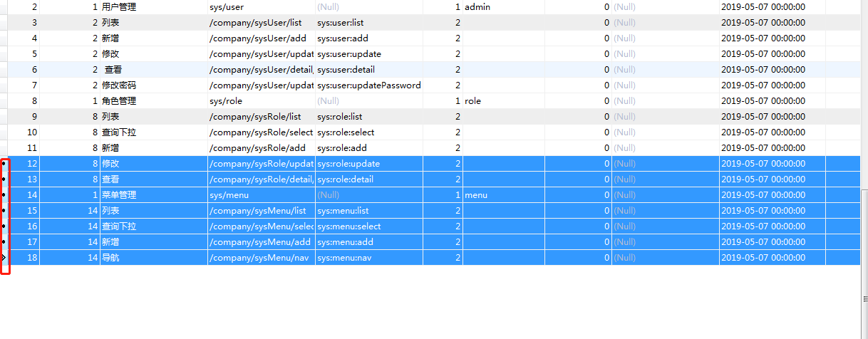Select the sys:user:list permission cell

(368, 23)
